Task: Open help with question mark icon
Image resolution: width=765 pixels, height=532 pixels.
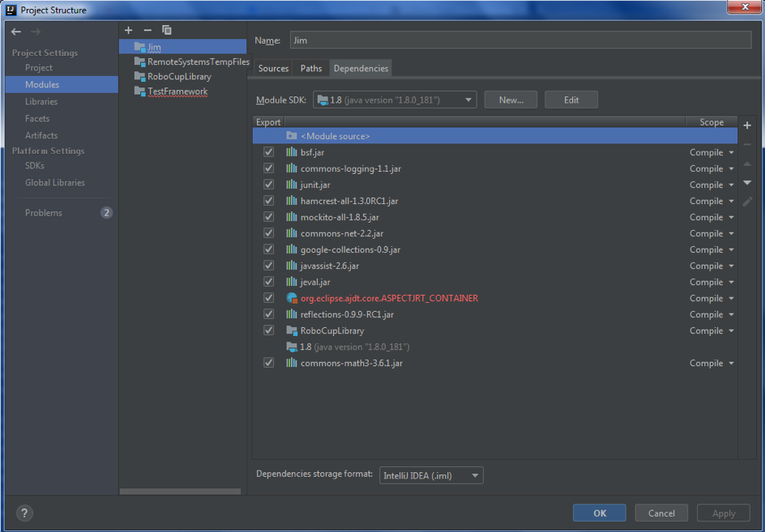Action: 24,513
